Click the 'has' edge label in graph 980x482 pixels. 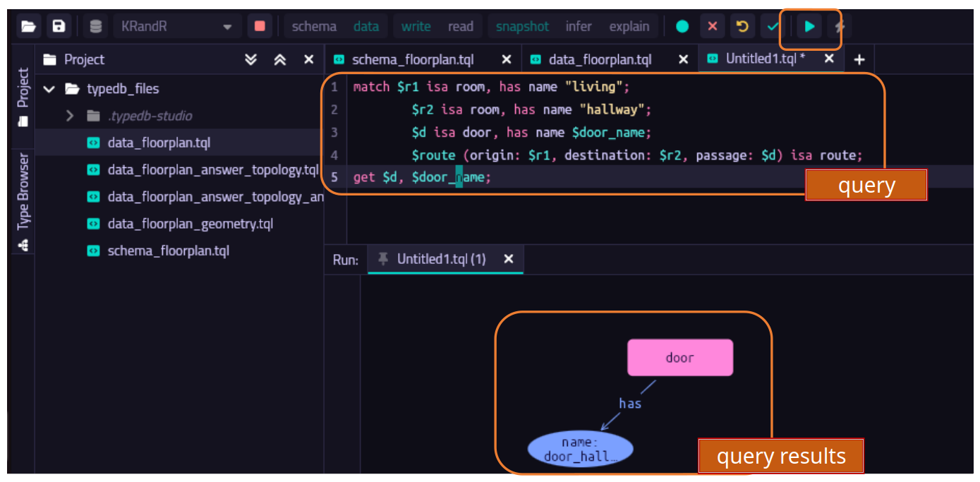[630, 404]
